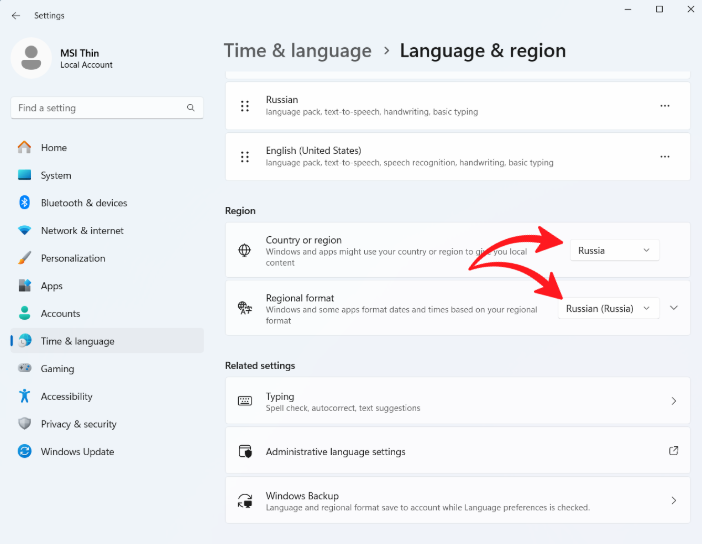Click the MSI Thin profile avatar
Image resolution: width=702 pixels, height=544 pixels.
(x=31, y=58)
